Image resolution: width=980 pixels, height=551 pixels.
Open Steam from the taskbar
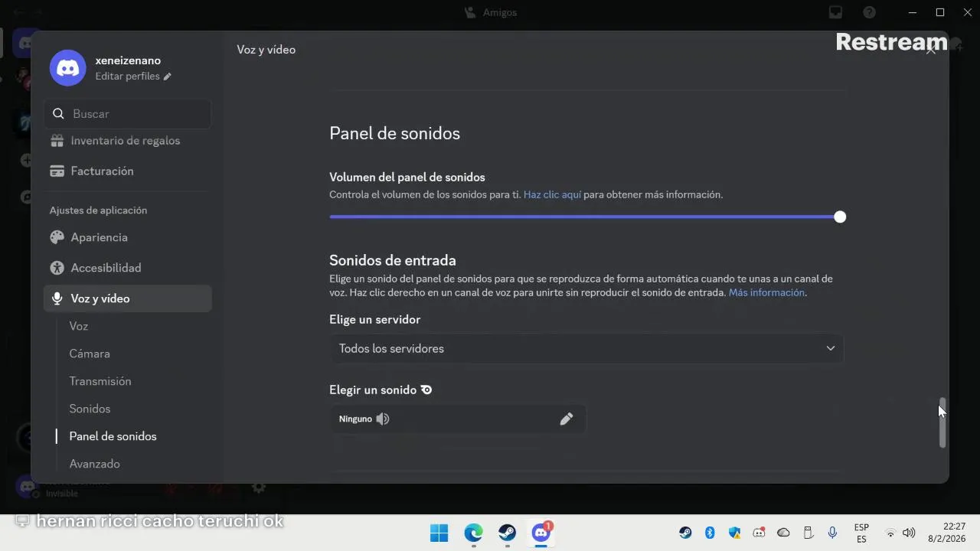tap(507, 533)
